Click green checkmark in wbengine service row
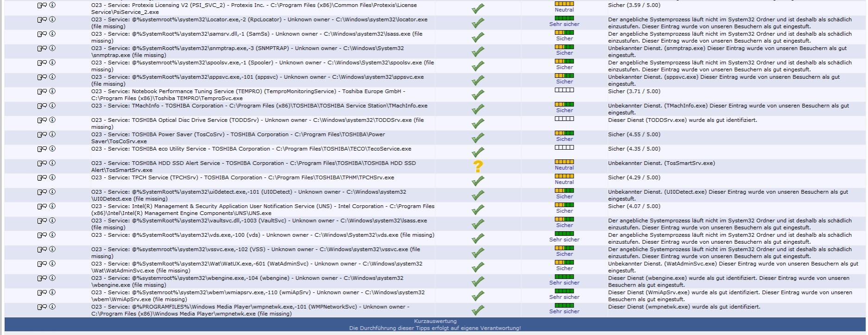This screenshot has width=868, height=335. tap(478, 282)
